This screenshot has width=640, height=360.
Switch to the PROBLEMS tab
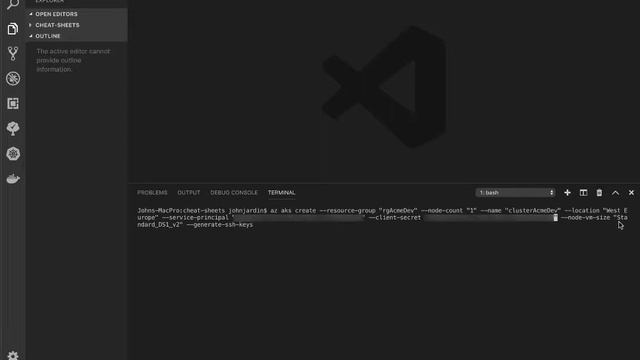tap(152, 193)
